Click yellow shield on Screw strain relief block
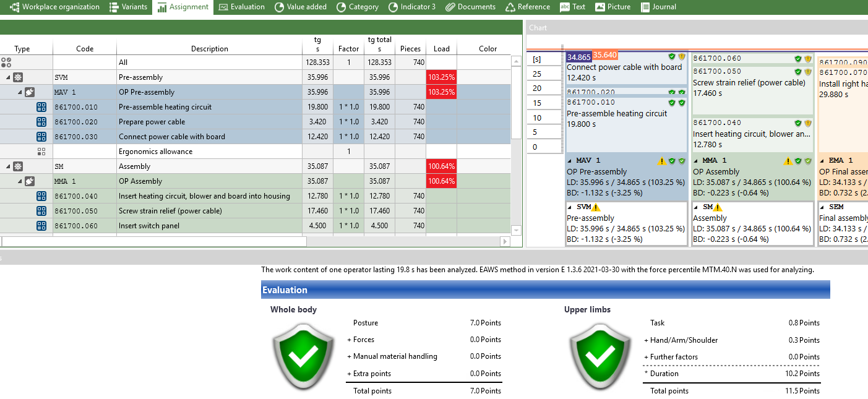Viewport: 868px width, 399px height. 808,72
